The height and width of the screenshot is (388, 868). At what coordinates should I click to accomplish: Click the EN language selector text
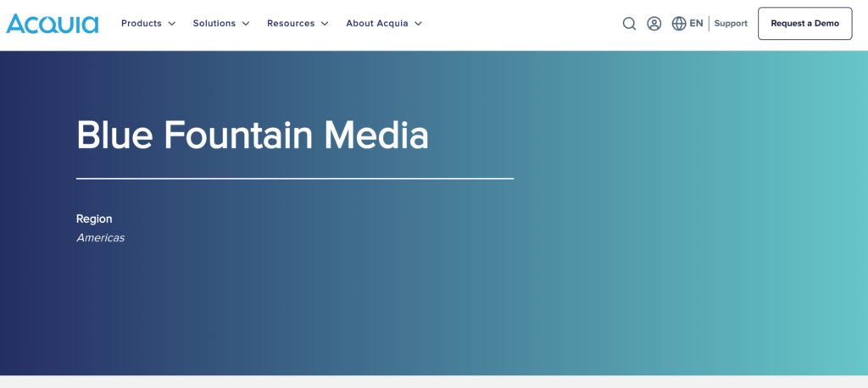[696, 24]
